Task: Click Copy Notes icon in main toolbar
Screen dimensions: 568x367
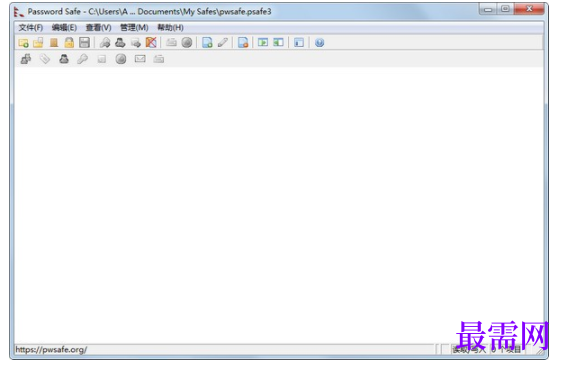Action: (x=136, y=43)
